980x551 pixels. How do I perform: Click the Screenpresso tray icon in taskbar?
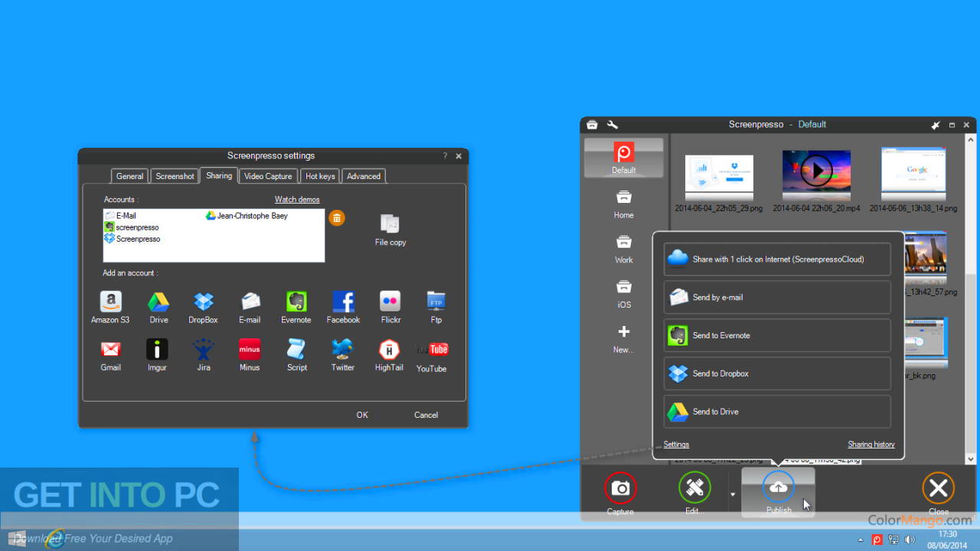coord(877,540)
